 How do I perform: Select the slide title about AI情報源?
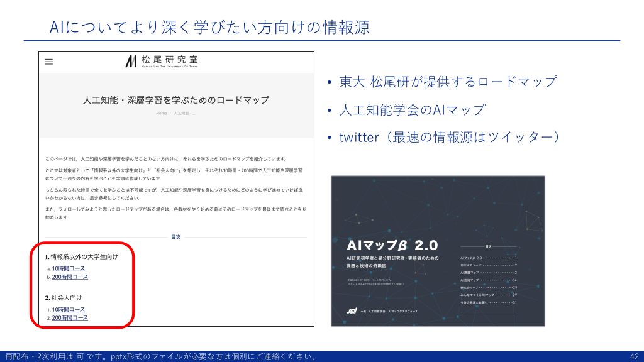(209, 27)
